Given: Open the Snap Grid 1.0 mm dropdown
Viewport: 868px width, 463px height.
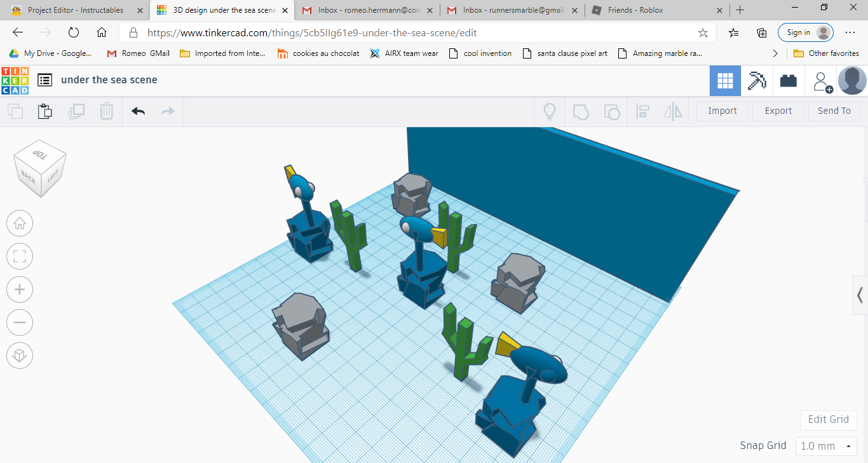Looking at the screenshot, I should pos(826,446).
